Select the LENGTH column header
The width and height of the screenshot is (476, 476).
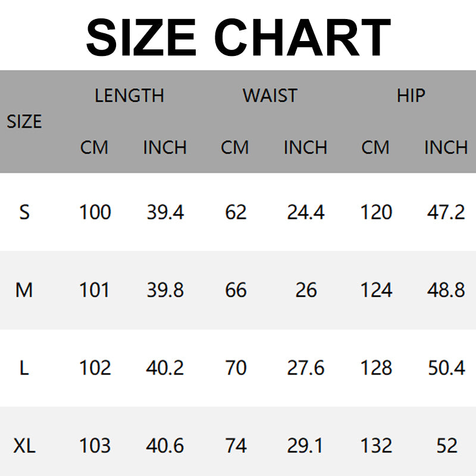point(129,95)
